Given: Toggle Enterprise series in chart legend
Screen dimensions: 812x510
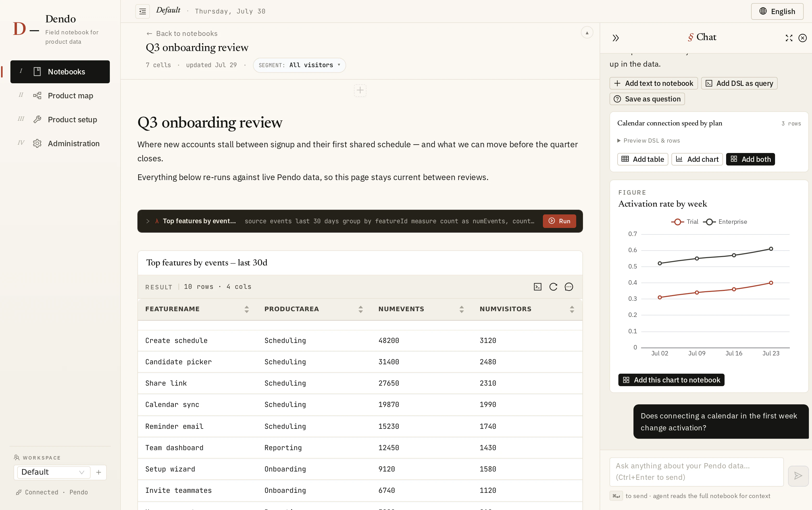Looking at the screenshot, I should click(725, 222).
